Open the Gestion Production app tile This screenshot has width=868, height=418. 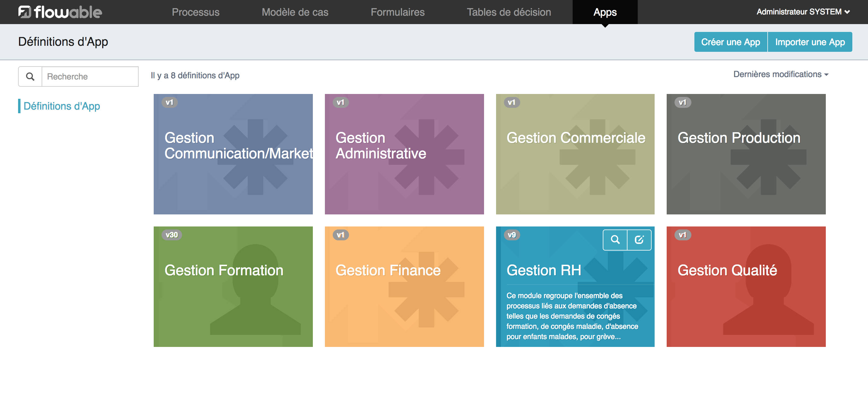point(746,154)
